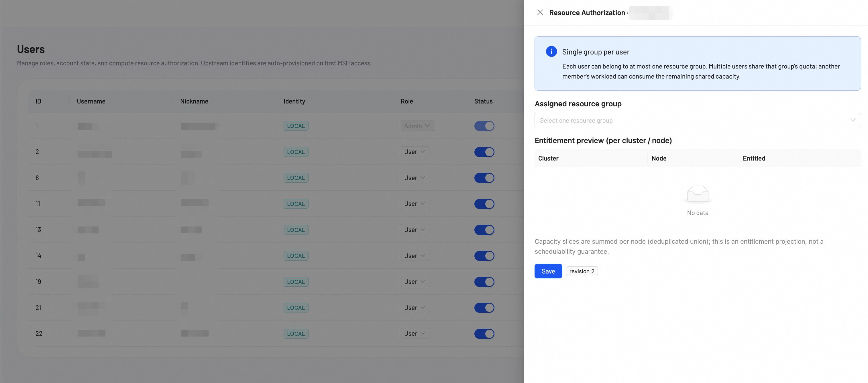Viewport: 868px width, 383px height.
Task: Open role dropdown for user ID 8
Action: [415, 178]
